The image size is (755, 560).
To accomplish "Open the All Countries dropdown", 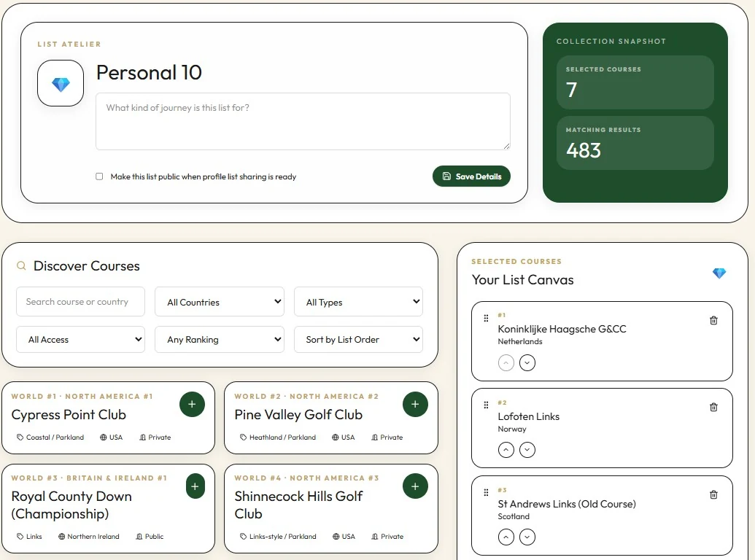I will pos(219,301).
